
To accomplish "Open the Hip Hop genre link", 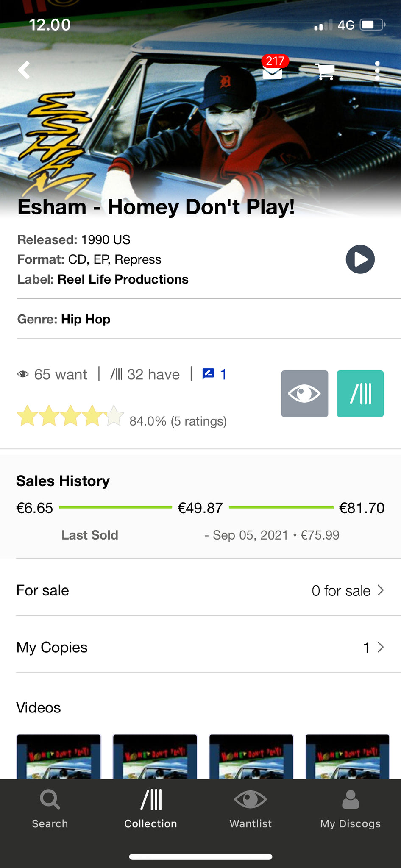I will [86, 319].
